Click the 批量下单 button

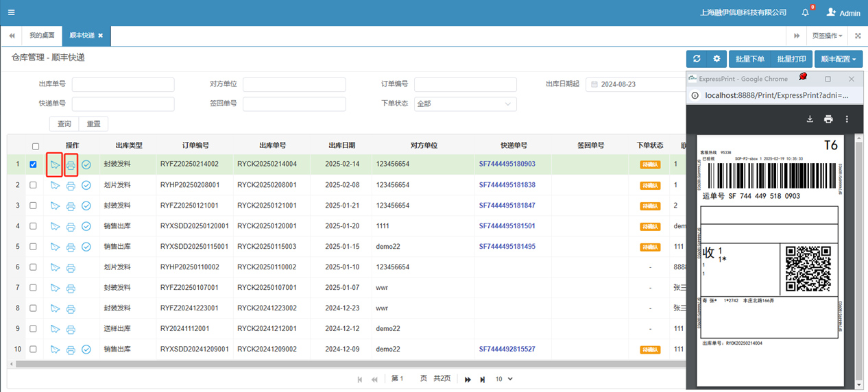coord(750,59)
